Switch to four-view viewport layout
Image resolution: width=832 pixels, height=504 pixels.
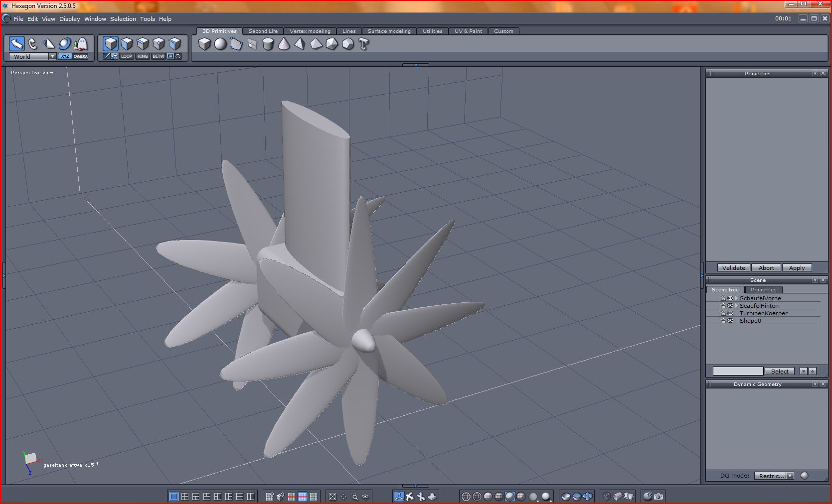(185, 497)
